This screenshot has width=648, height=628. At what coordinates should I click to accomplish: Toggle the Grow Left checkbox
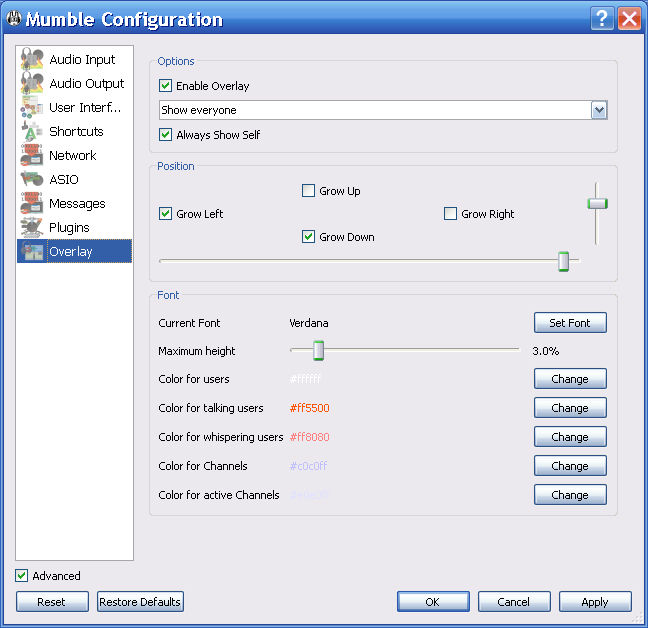pos(165,214)
